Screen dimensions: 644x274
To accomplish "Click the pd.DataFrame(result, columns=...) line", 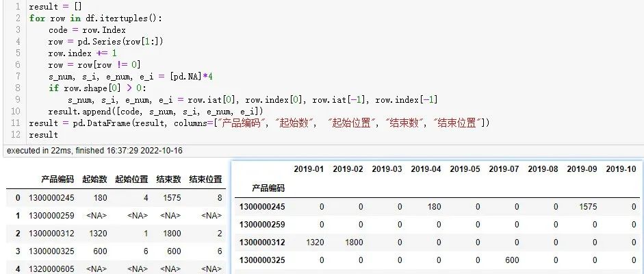I will click(259, 123).
